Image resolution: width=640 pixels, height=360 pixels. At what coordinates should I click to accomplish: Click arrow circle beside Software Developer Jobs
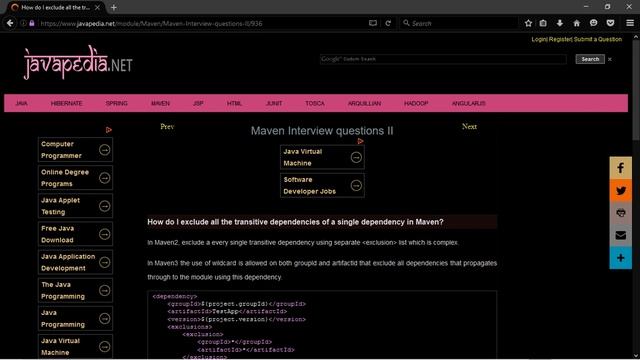(356, 185)
